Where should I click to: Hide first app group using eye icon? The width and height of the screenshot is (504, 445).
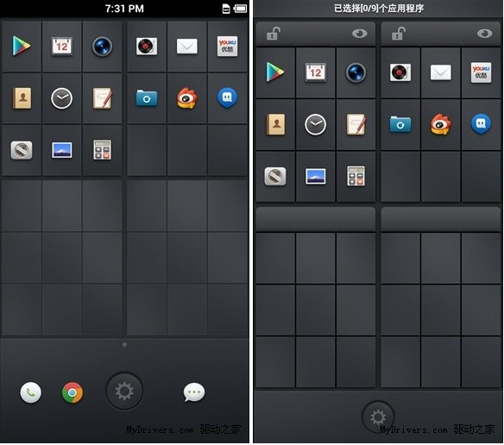click(x=359, y=34)
